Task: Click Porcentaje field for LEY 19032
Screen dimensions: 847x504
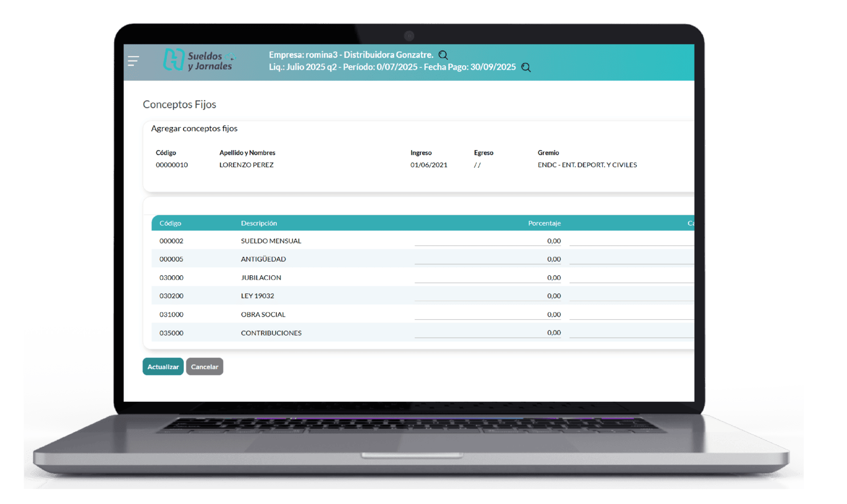Action: [x=488, y=296]
